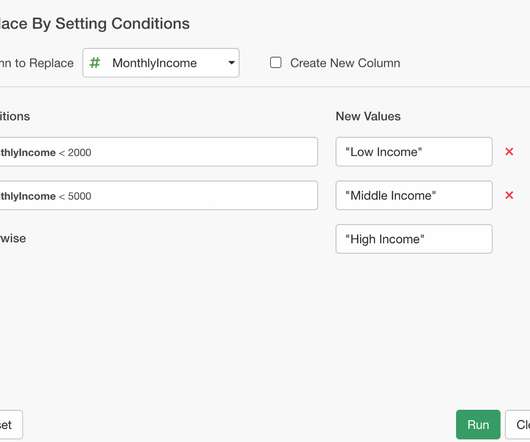Enable the Create New Column checkbox
The width and height of the screenshot is (530, 442).
[275, 63]
